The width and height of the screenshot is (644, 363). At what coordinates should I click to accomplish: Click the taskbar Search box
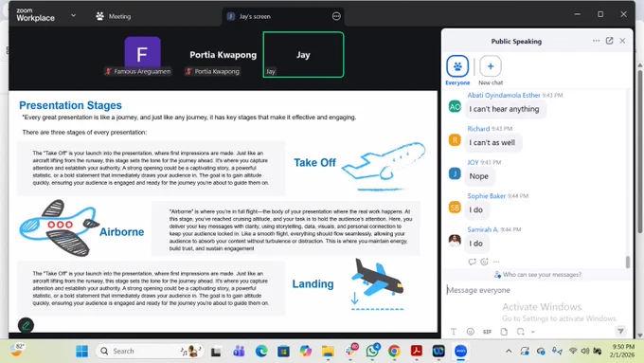(x=151, y=351)
